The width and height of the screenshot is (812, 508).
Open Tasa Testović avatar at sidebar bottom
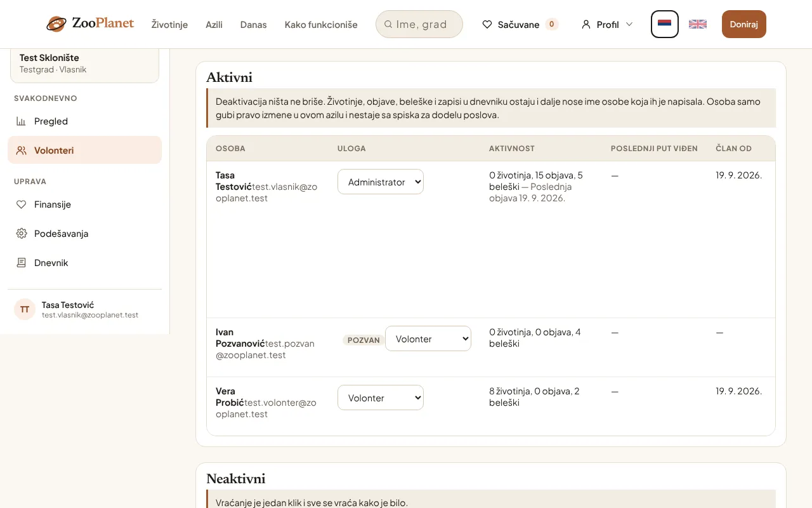(25, 310)
